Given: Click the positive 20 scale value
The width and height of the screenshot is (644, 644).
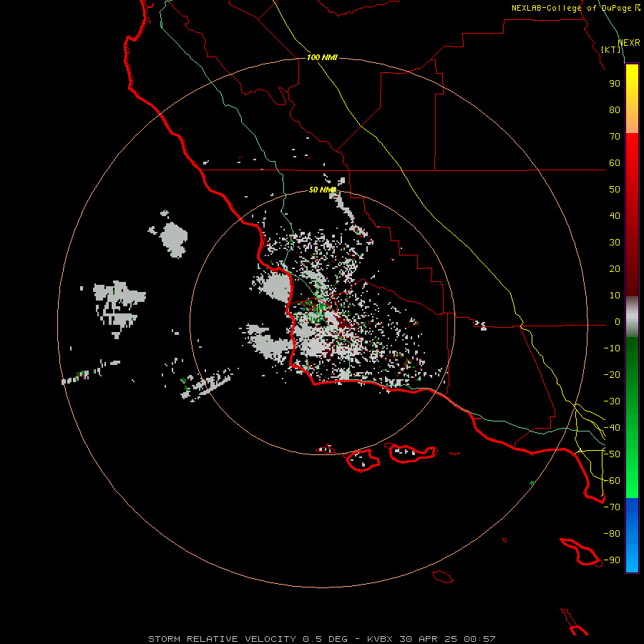Looking at the screenshot, I should [615, 269].
